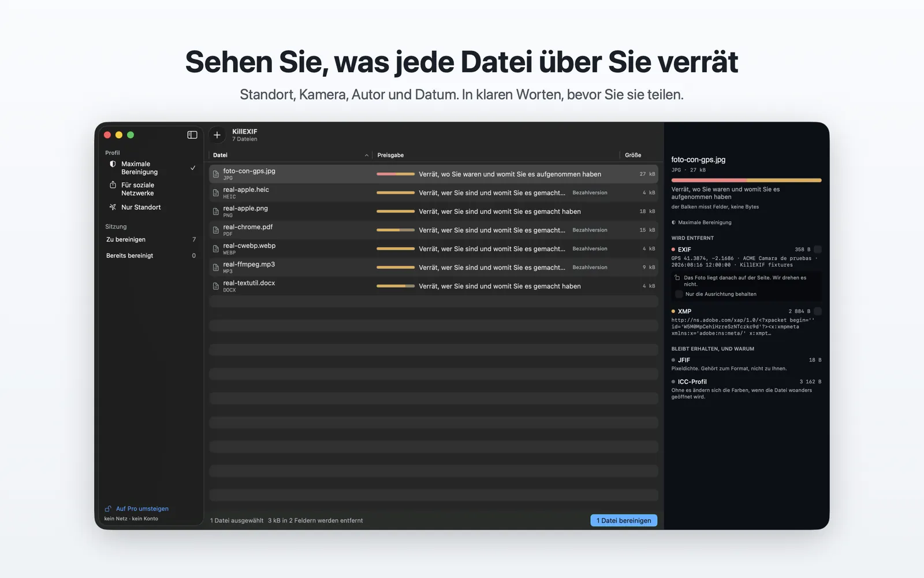Select the Maximale Bereinigung profile

click(151, 168)
